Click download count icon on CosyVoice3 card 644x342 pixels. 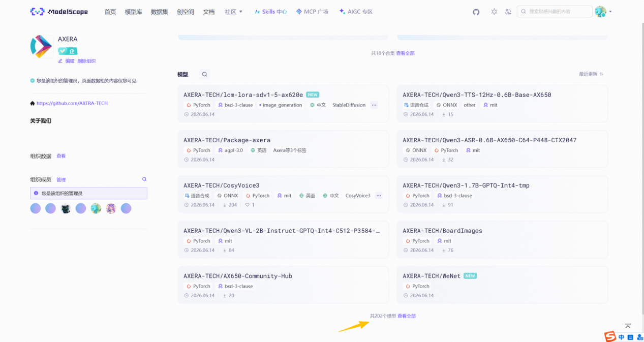pos(224,205)
